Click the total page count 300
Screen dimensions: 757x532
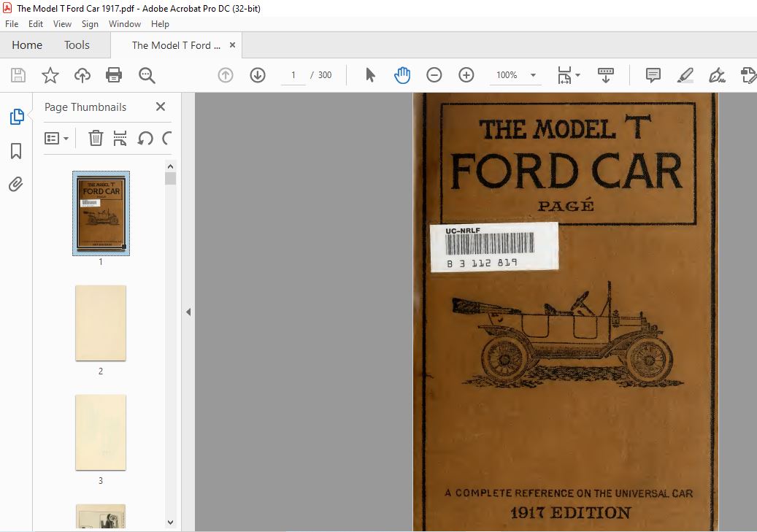click(x=325, y=75)
